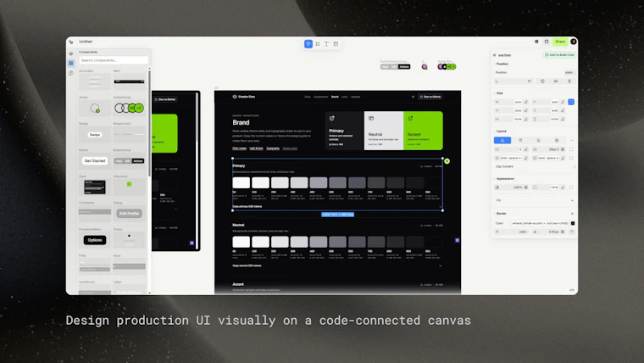644x363 pixels.
Task: Click the settings icon left of Share
Action: coord(536,42)
